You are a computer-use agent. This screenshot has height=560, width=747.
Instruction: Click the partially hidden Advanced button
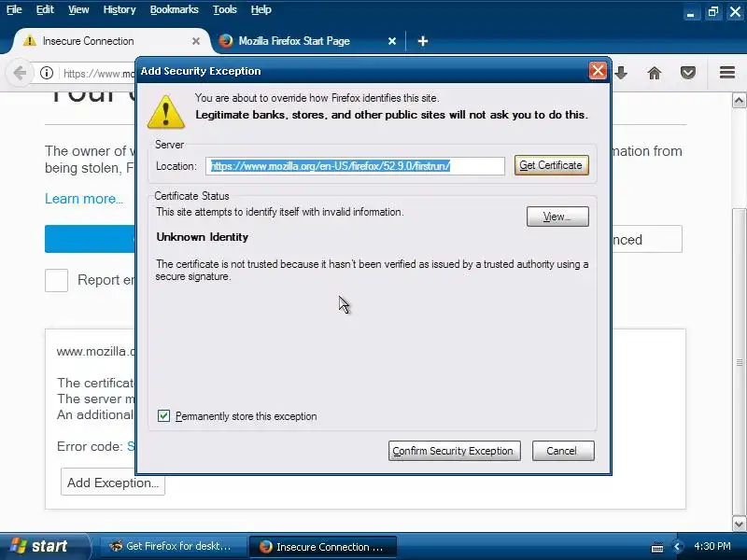point(647,239)
